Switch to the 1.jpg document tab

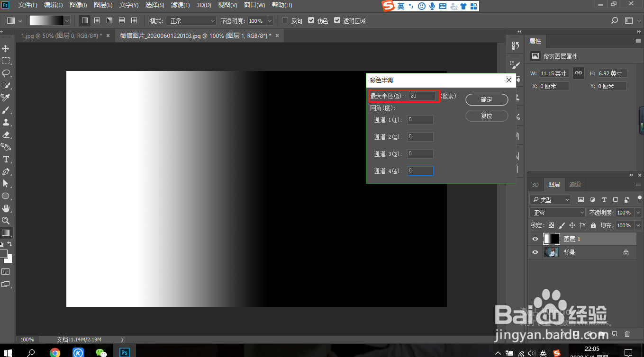[62, 36]
